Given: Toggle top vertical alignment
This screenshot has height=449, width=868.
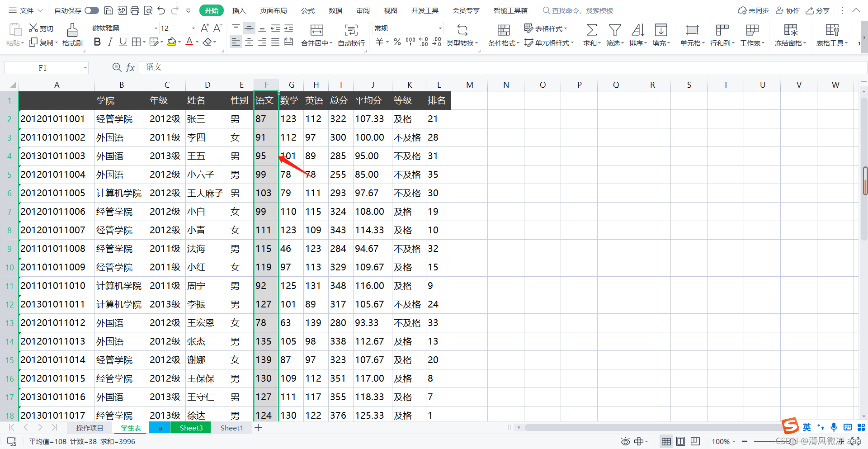Looking at the screenshot, I should pos(236,28).
